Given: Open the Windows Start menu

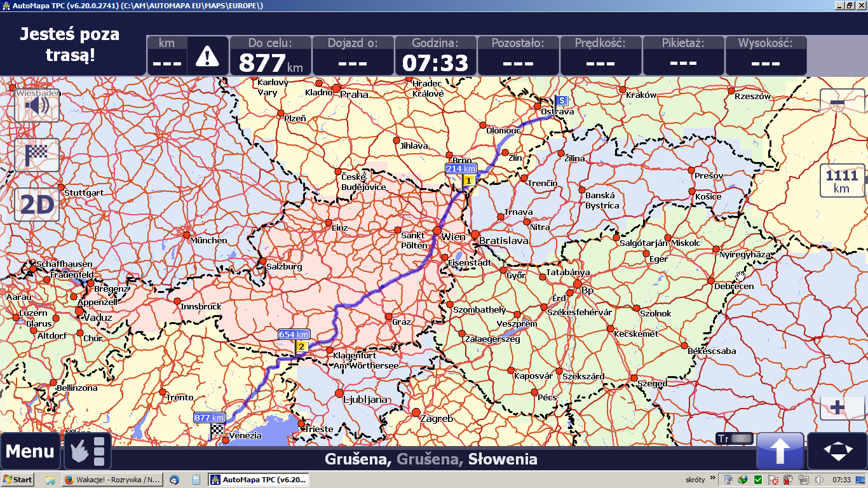Looking at the screenshot, I should pyautogui.click(x=18, y=480).
